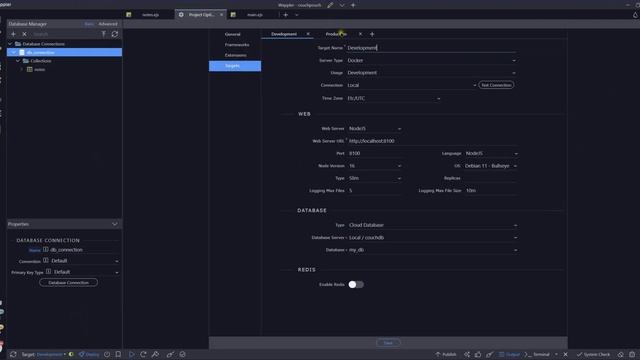Open the Node Version dropdown
640x360 pixels.
(x=375, y=166)
